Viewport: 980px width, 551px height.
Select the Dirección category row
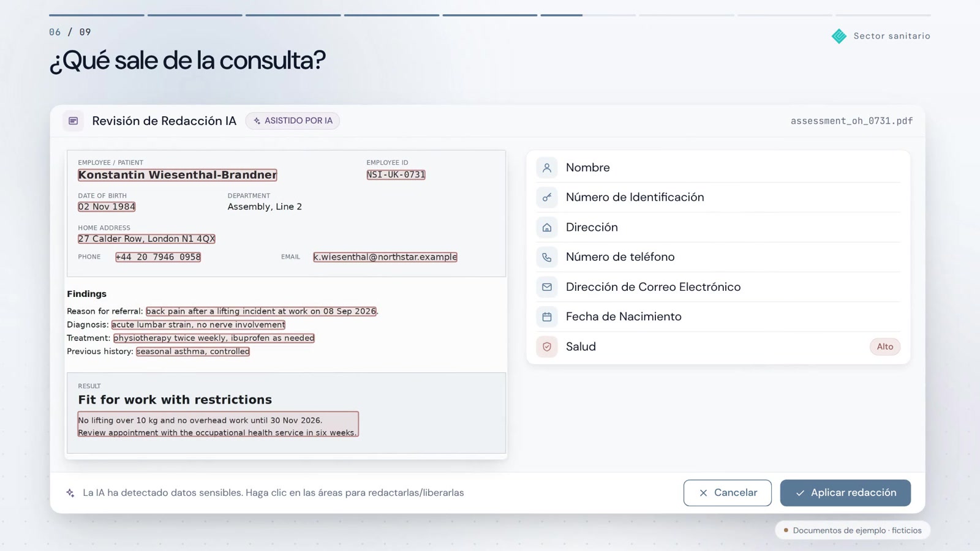(718, 227)
